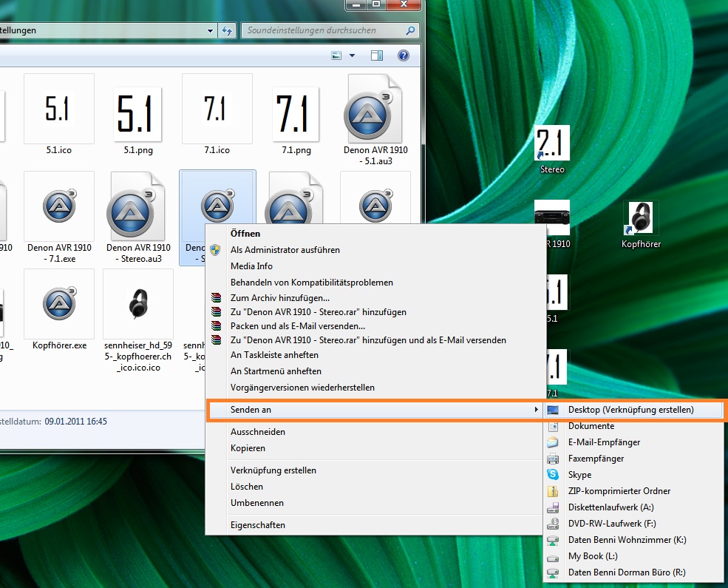The image size is (728, 588).
Task: Send to Dokumente
Action: coord(633,426)
